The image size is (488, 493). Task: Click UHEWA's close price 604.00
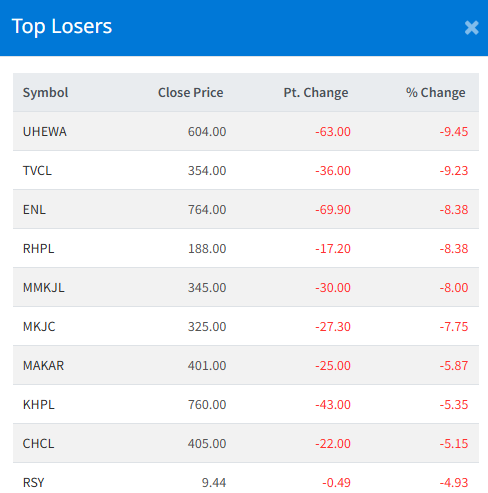tap(207, 132)
